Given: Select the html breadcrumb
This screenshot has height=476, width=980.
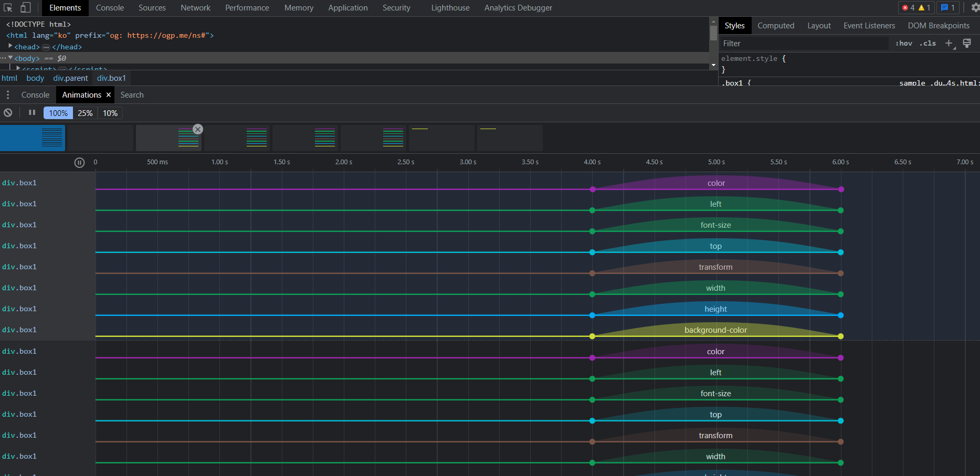Looking at the screenshot, I should click(x=9, y=78).
